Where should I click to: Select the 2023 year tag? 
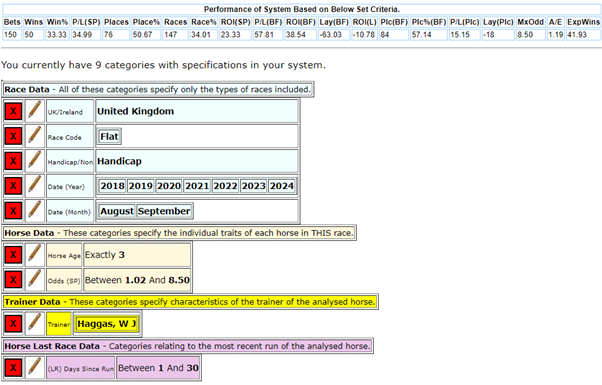point(253,186)
